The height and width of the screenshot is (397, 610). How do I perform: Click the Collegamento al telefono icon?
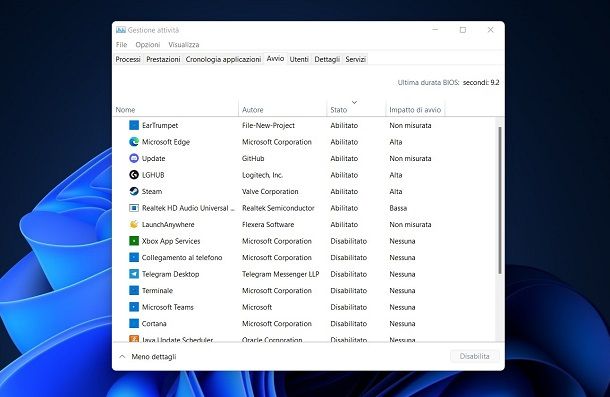click(134, 258)
